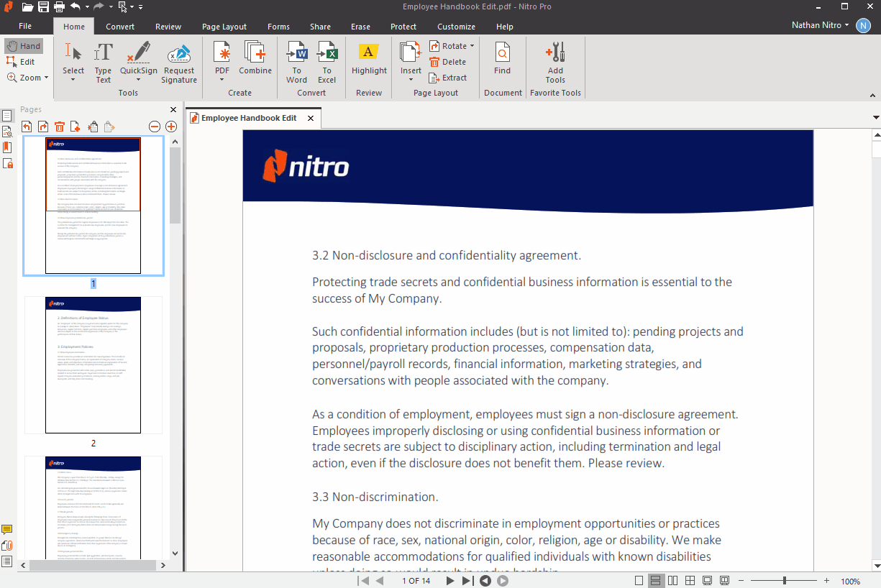The width and height of the screenshot is (881, 588).
Task: Open the Combine files tool
Action: (x=255, y=61)
